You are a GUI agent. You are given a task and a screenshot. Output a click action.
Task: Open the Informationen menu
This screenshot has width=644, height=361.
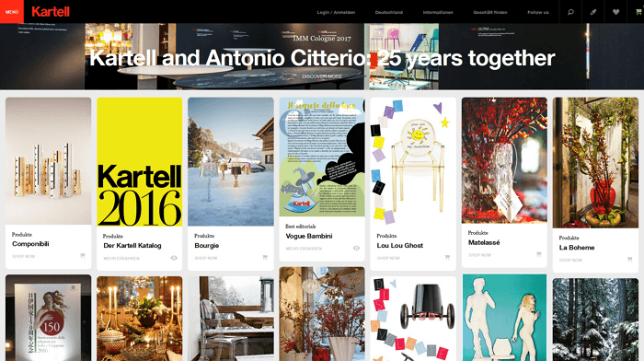point(438,12)
